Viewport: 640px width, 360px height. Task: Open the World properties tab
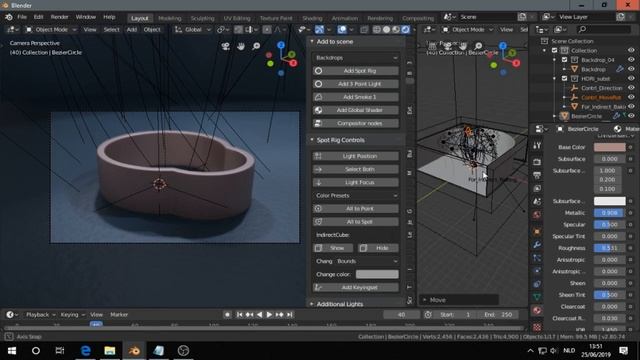pos(537,215)
